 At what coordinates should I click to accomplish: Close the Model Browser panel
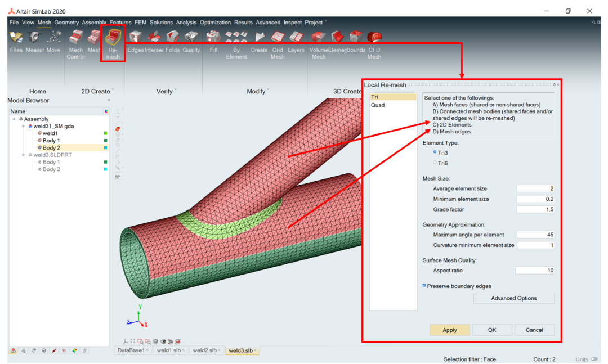(109, 100)
